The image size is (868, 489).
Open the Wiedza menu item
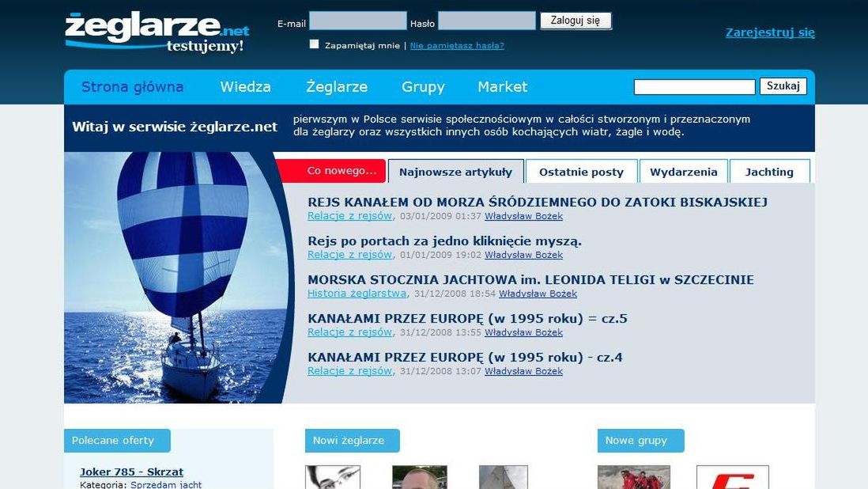(x=245, y=87)
